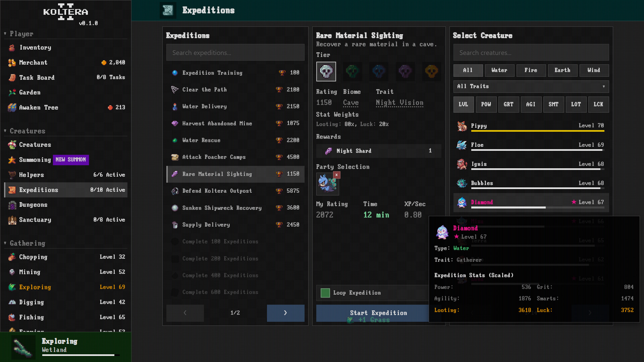Switch to the Water creature filter tab
The image size is (644, 362).
[499, 70]
